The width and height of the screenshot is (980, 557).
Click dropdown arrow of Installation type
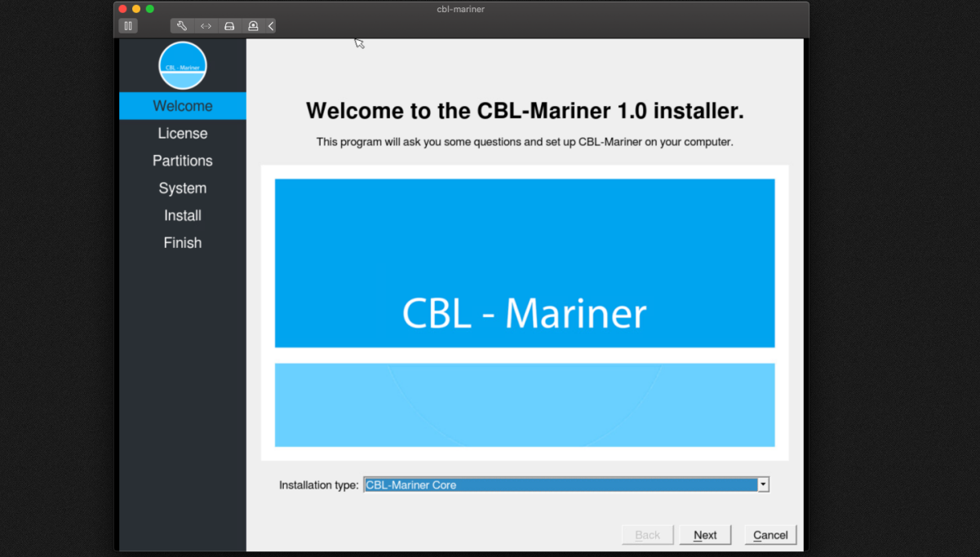763,484
